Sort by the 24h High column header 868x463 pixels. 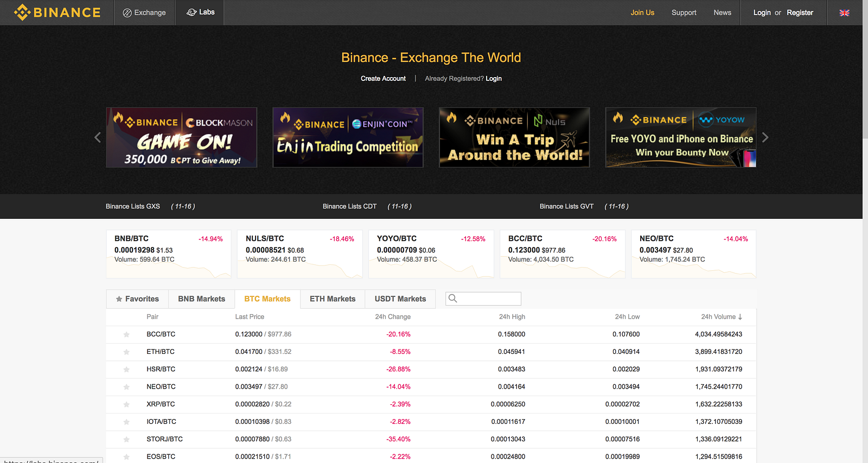[x=512, y=317]
